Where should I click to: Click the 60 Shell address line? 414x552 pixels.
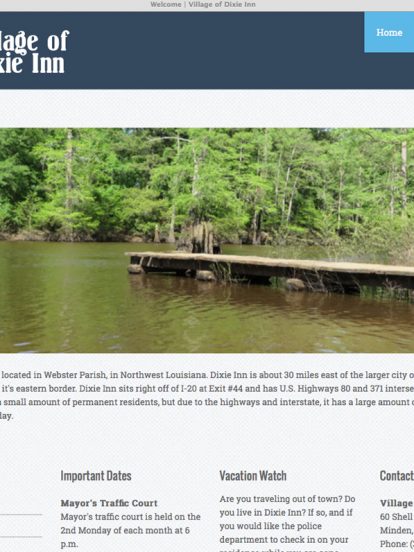coord(397,517)
